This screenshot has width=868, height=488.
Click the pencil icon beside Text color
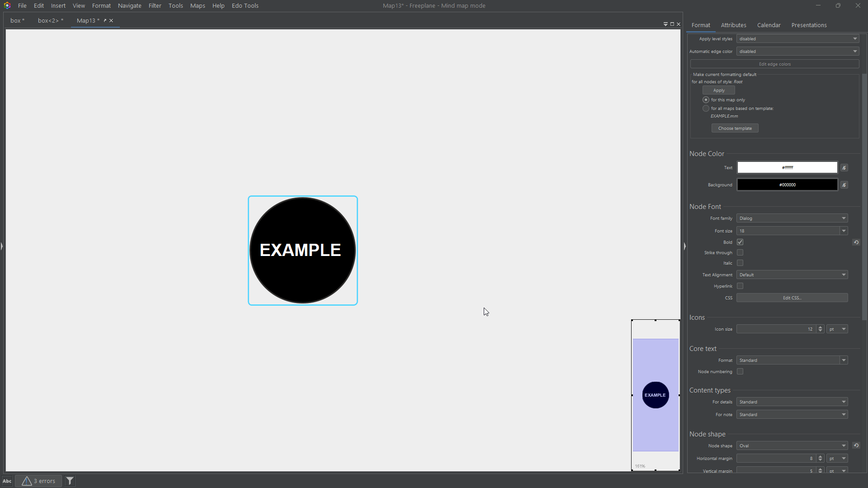click(844, 167)
